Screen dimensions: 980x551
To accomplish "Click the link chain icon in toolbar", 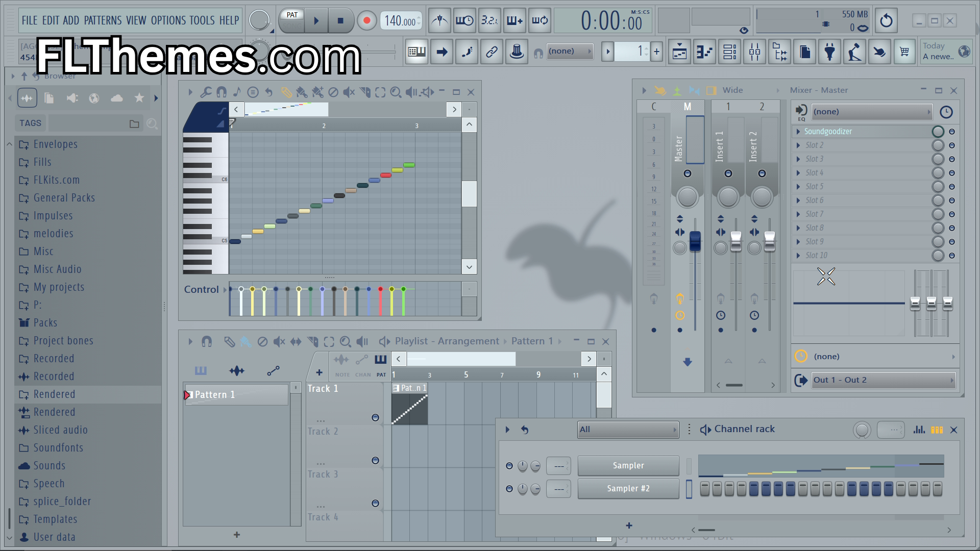I will 492,52.
